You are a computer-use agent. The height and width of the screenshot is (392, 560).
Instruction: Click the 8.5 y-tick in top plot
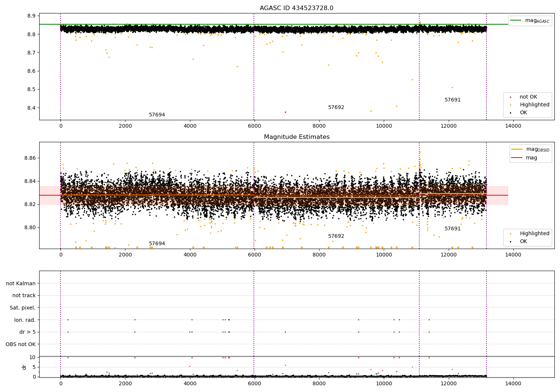31,90
